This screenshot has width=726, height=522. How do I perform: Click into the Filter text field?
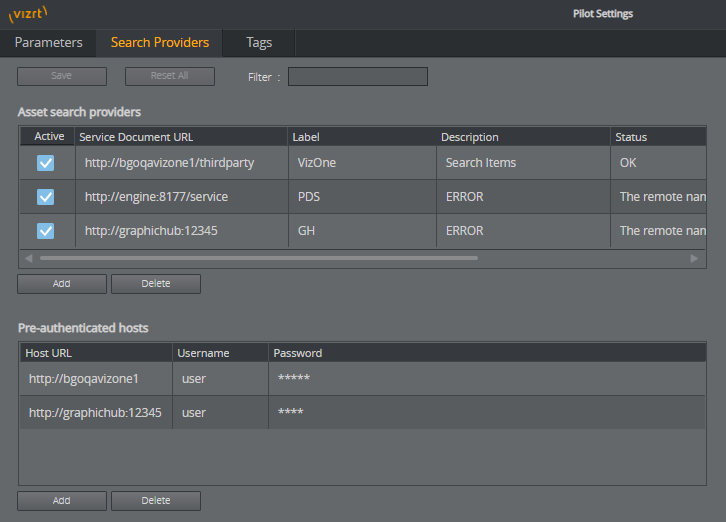coord(357,77)
